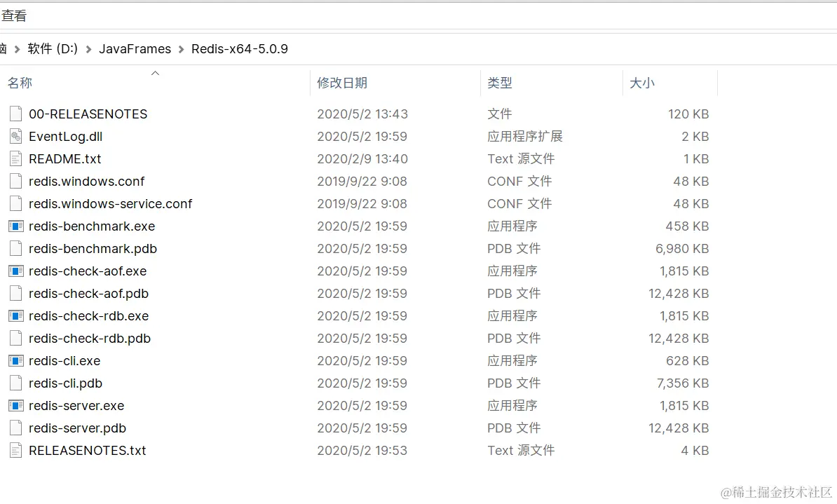Sort files by 名称 column header
Screen dimensions: 837x504
coord(20,83)
